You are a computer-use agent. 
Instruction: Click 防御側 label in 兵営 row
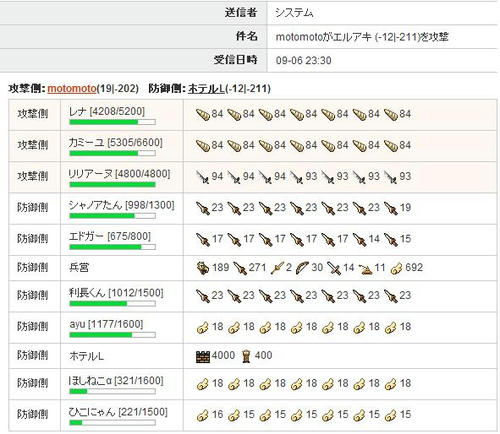[33, 268]
